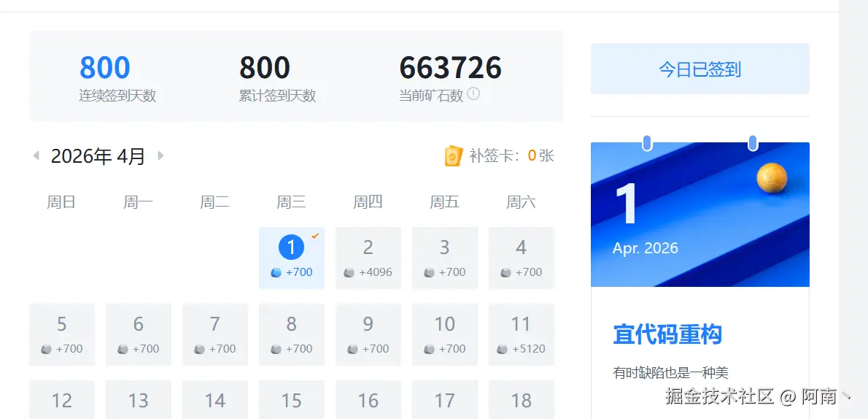This screenshot has width=868, height=419.
Task: Select April 2 cell with +4096
Action: click(368, 258)
